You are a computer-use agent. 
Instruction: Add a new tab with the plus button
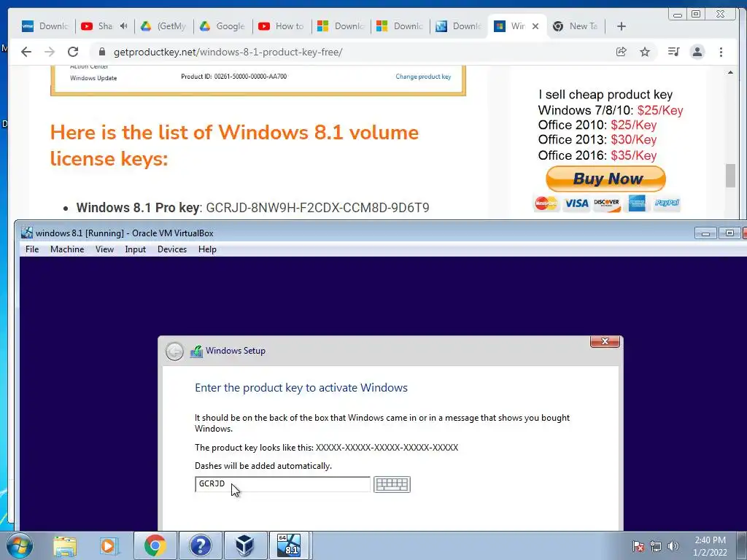point(622,26)
